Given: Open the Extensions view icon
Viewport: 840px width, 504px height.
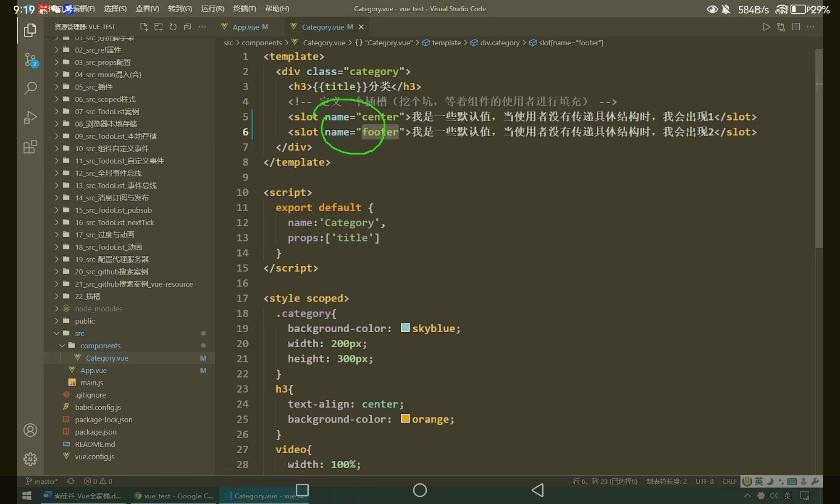Looking at the screenshot, I should click(30, 147).
